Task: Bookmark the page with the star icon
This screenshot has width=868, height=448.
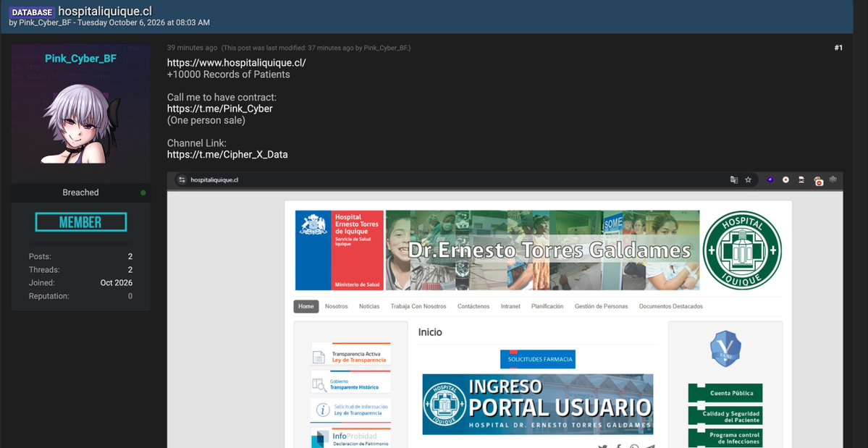Action: tap(748, 179)
